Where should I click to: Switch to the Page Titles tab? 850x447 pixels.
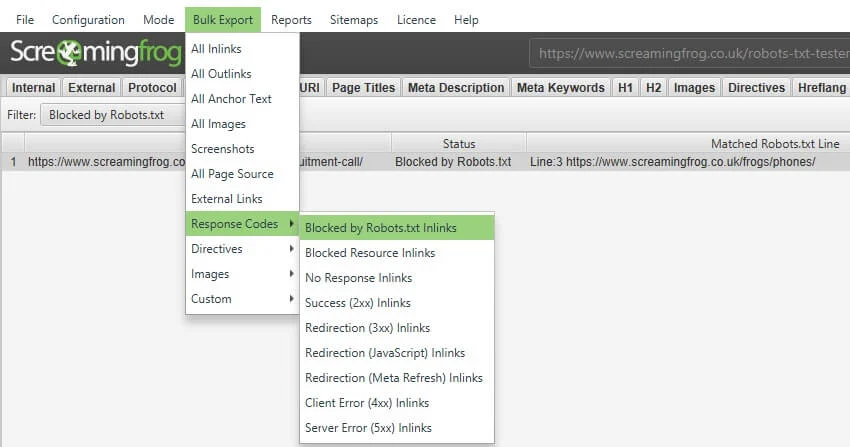click(x=363, y=88)
